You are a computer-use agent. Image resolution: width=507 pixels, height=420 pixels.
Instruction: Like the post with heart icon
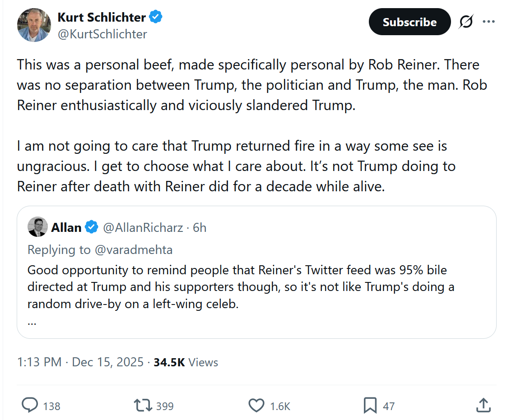point(256,405)
